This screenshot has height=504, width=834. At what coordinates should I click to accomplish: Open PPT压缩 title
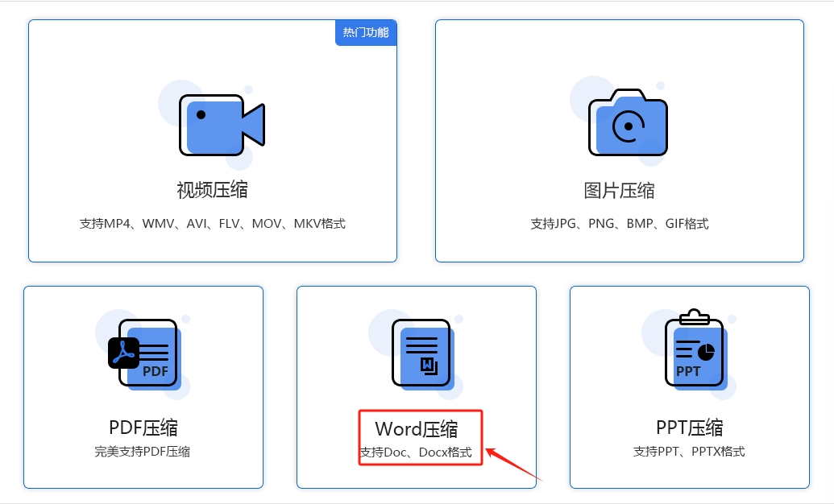click(689, 428)
